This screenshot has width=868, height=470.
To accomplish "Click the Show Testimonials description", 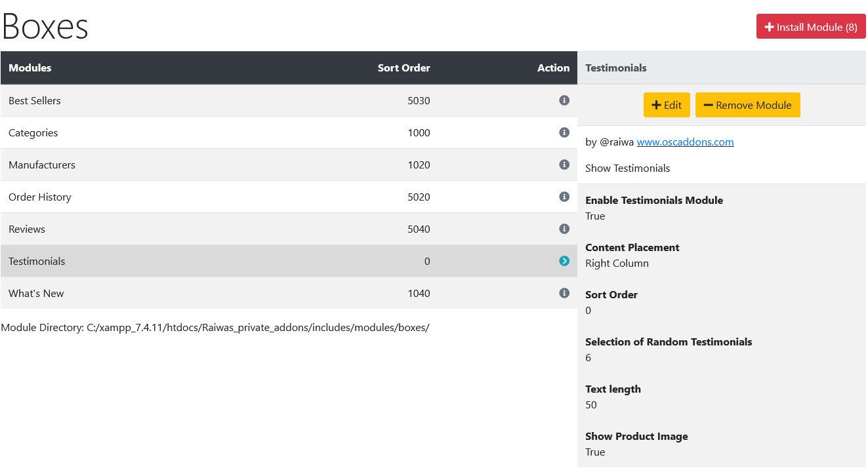I will 628,168.
